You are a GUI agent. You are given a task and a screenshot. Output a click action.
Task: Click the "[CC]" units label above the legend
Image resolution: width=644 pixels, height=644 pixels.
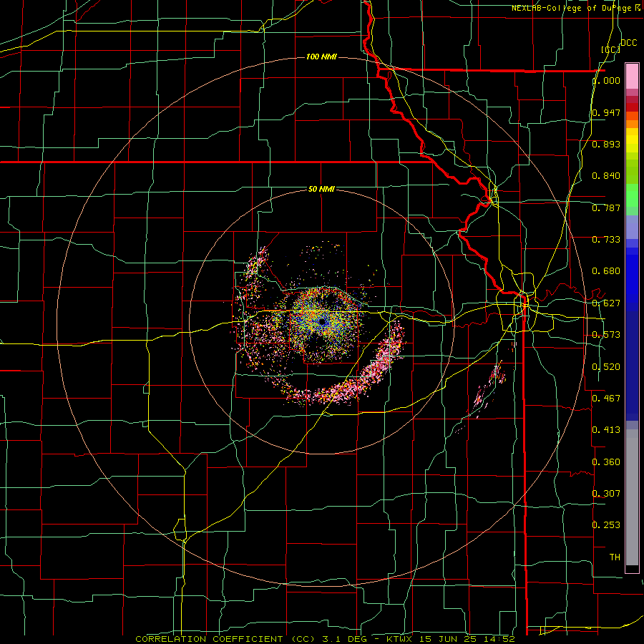pos(610,49)
